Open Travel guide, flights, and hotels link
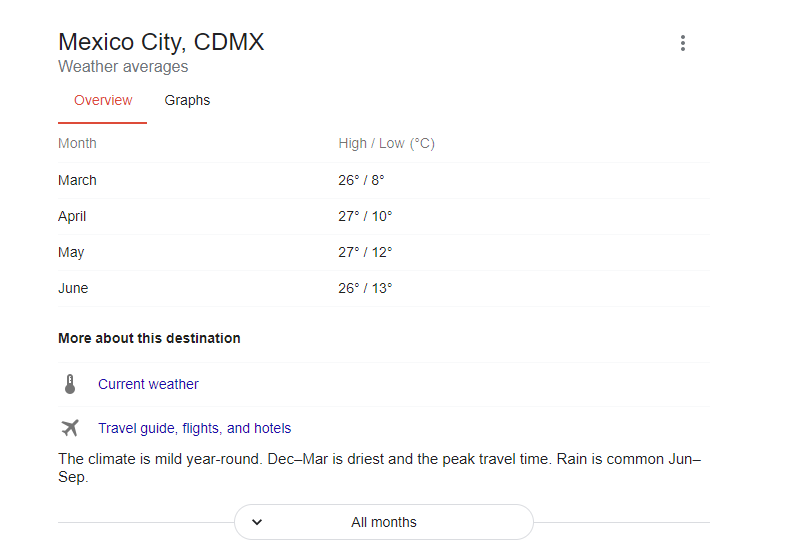Screen dimensions: 787x556 194,428
